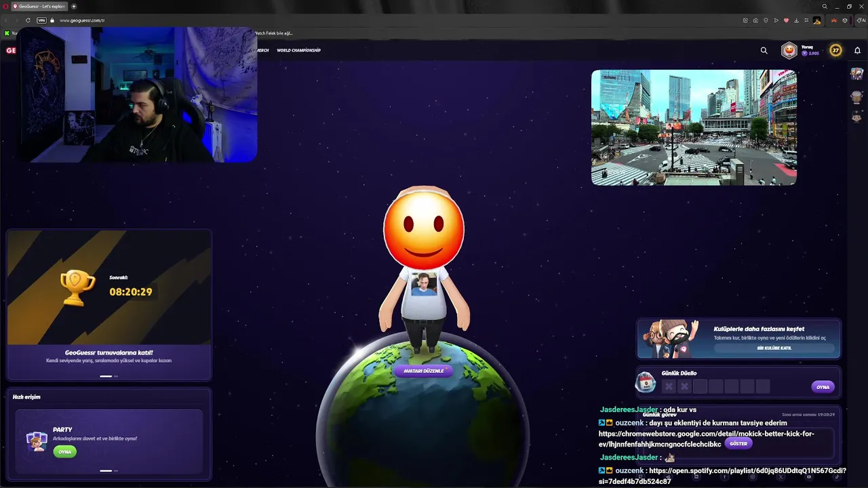
Task: Open first friend avatar in sidebar
Action: [857, 74]
